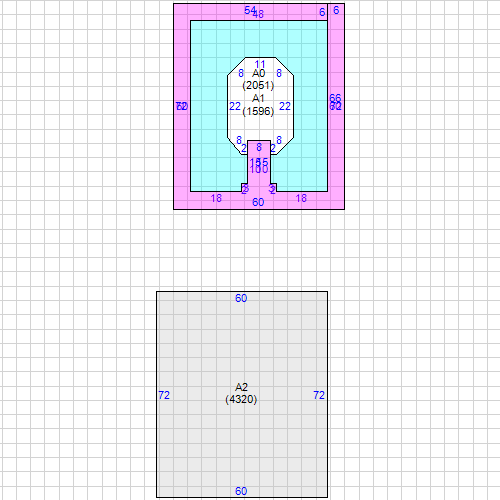Click the "48" dimension label
The width and height of the screenshot is (500, 500).
coord(258,14)
